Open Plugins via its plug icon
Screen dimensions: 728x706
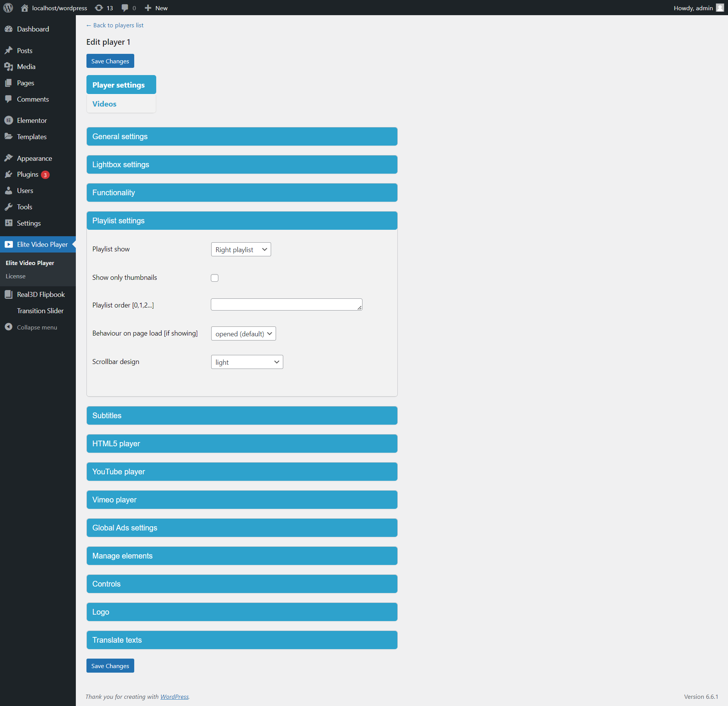pyautogui.click(x=8, y=174)
